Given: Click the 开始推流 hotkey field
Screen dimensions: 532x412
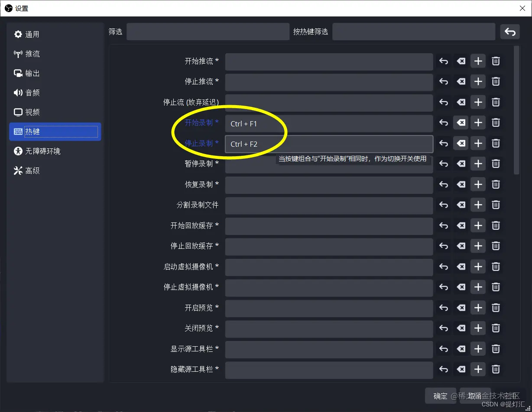Looking at the screenshot, I should pos(329,62).
